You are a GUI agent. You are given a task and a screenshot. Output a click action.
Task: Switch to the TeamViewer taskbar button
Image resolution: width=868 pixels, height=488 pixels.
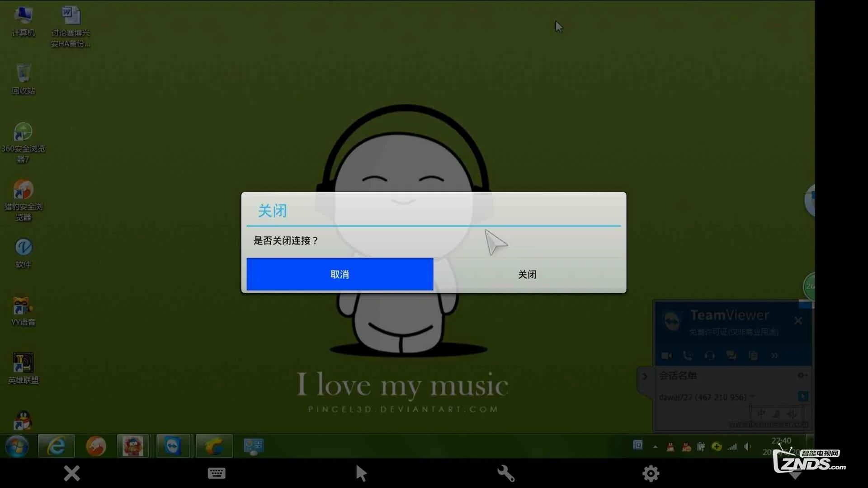[173, 446]
